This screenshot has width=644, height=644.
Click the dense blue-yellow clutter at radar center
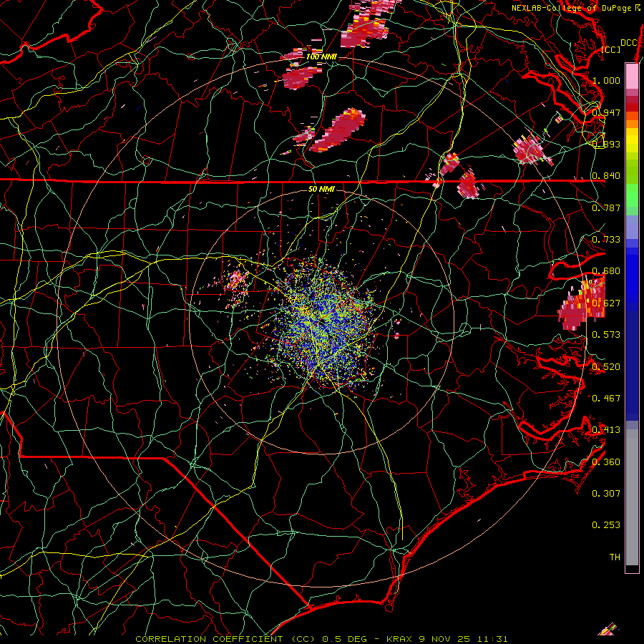tap(324, 323)
